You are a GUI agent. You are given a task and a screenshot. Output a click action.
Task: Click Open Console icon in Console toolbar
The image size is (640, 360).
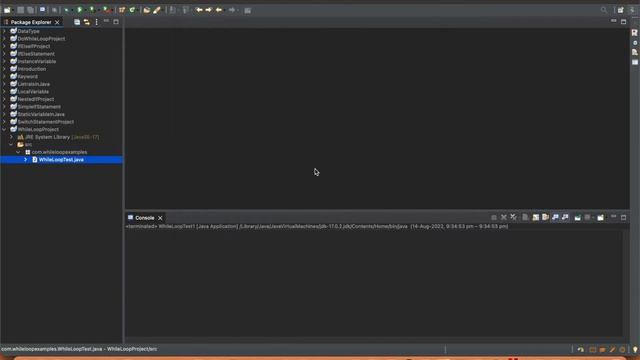[600, 218]
